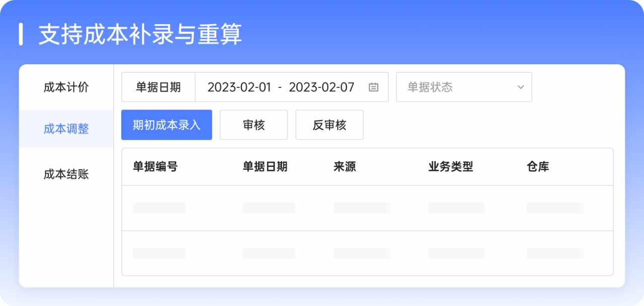This screenshot has width=644, height=306.
Task: Expand the 单据状态 dropdown
Action: point(464,87)
